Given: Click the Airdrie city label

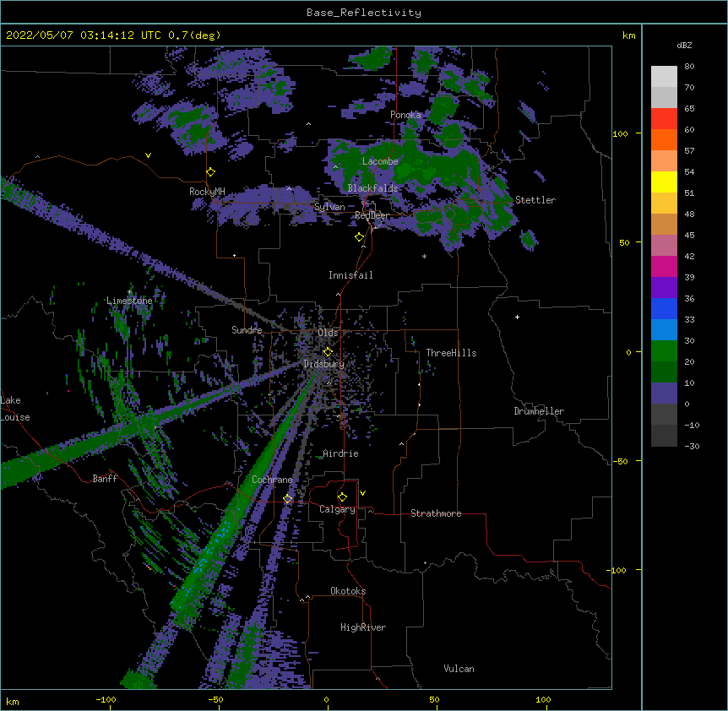Looking at the screenshot, I should click(340, 453).
